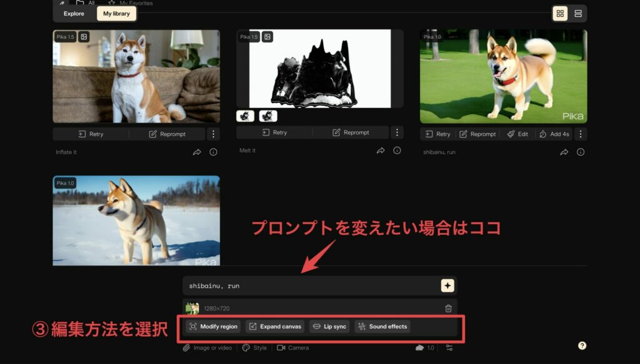The width and height of the screenshot is (640, 364).
Task: Open the three-dot menu on the Melt video
Action: click(397, 132)
